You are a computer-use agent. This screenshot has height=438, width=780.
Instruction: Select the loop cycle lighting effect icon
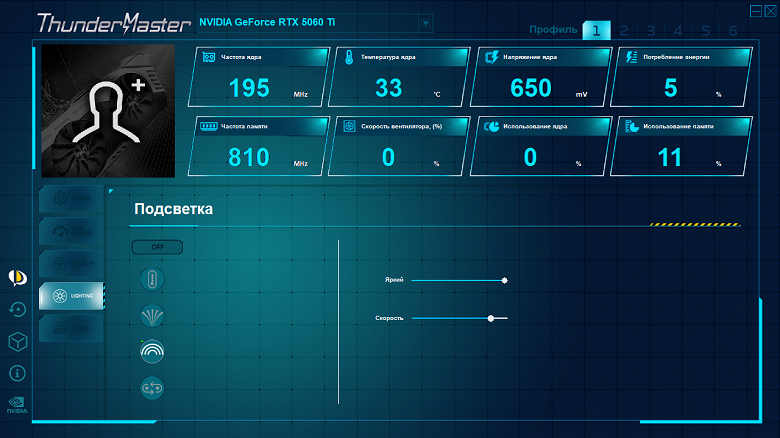pyautogui.click(x=152, y=388)
